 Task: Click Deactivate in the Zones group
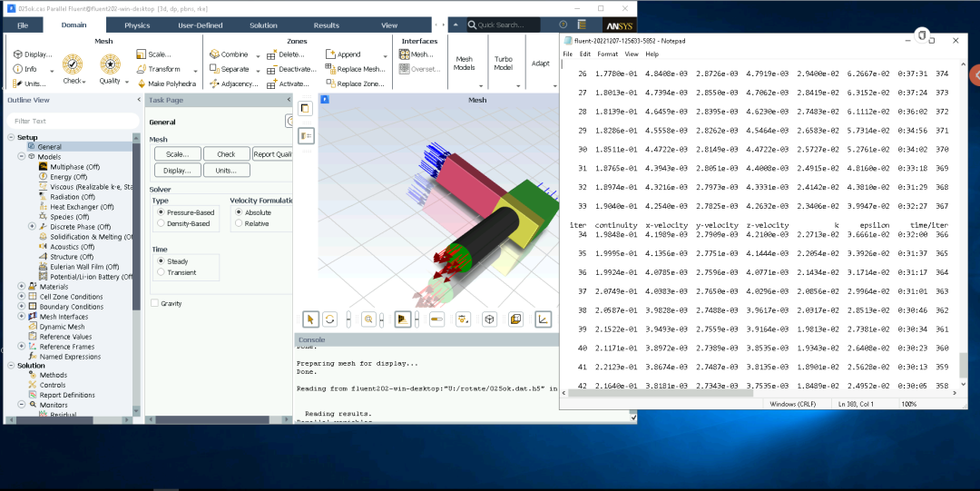[x=291, y=69]
